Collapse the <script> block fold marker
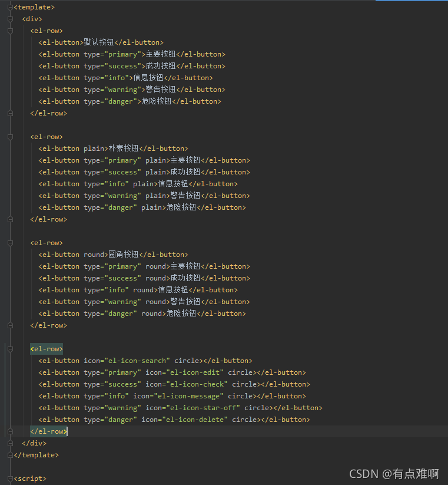The width and height of the screenshot is (448, 485). (x=10, y=479)
